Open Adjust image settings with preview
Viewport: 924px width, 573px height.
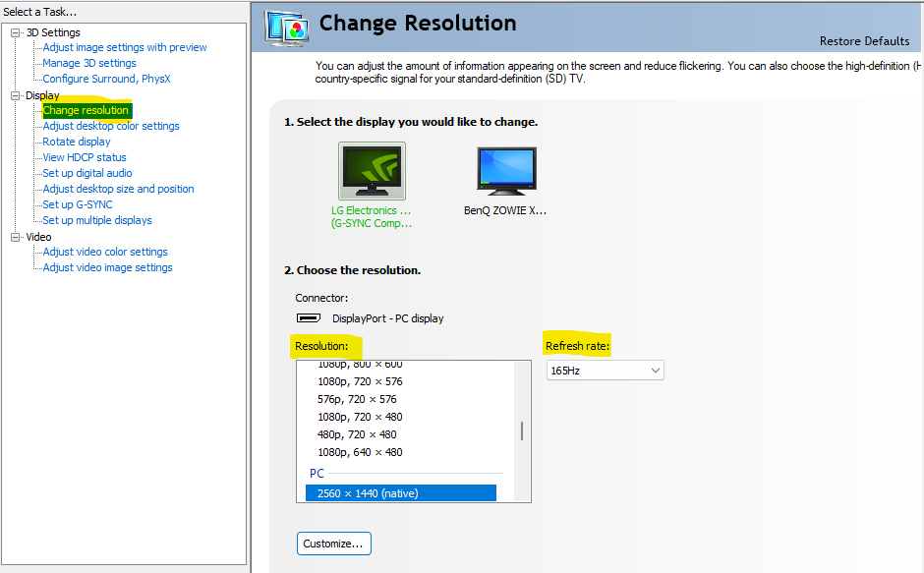124,47
